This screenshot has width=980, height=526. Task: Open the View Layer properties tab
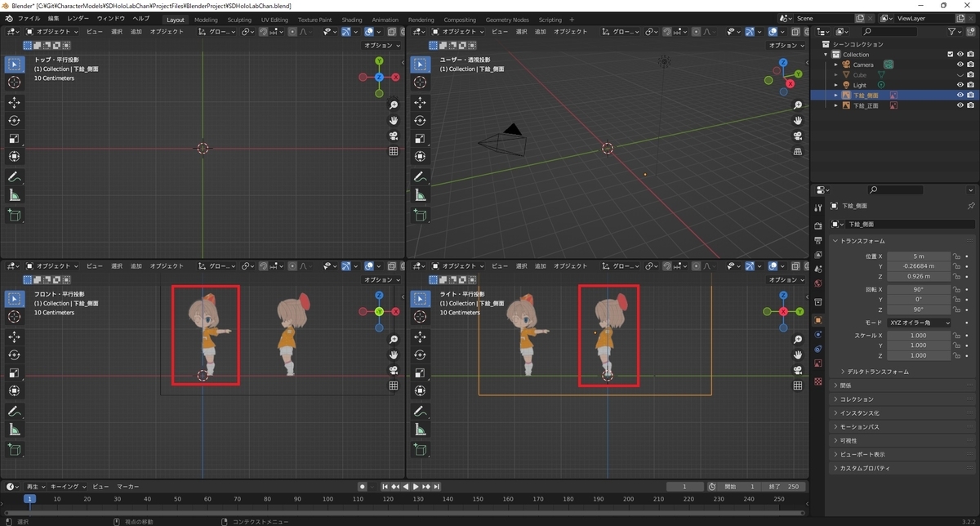point(818,255)
